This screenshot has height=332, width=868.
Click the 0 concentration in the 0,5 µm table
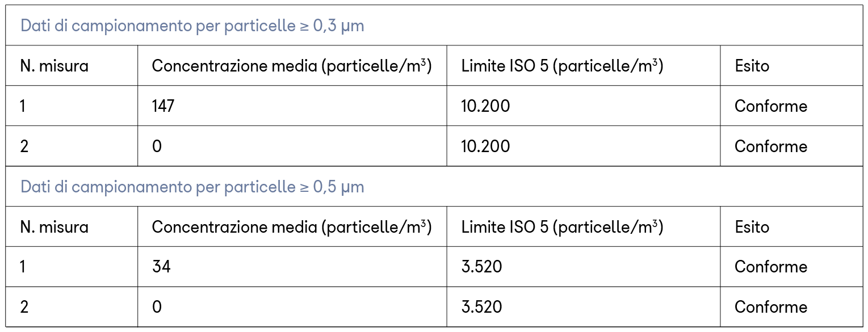[157, 307]
